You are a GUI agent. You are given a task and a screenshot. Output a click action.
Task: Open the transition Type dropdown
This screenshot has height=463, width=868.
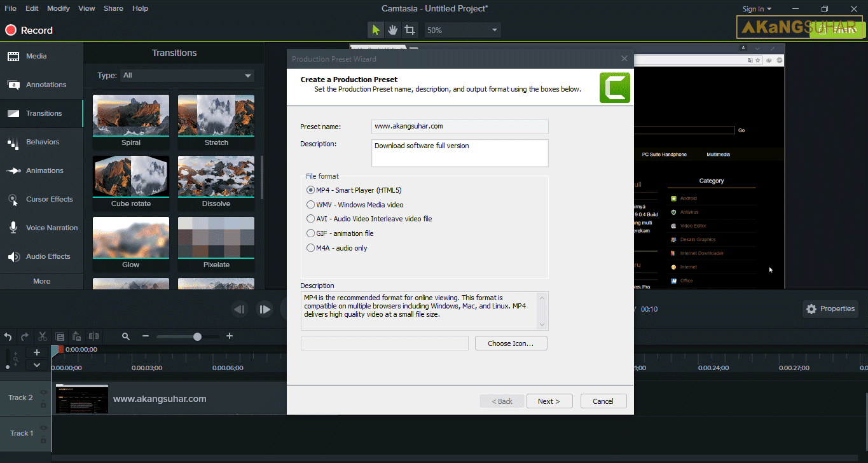[187, 76]
